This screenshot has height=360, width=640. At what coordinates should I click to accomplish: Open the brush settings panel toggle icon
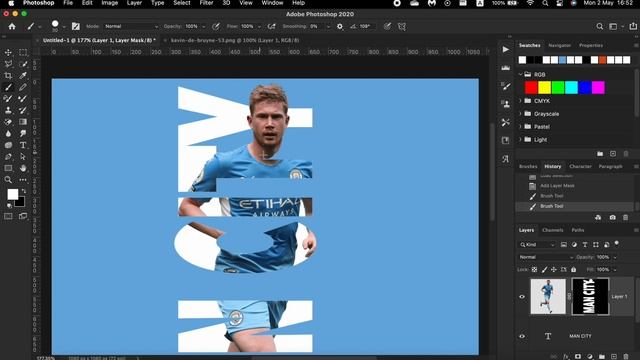click(x=76, y=27)
